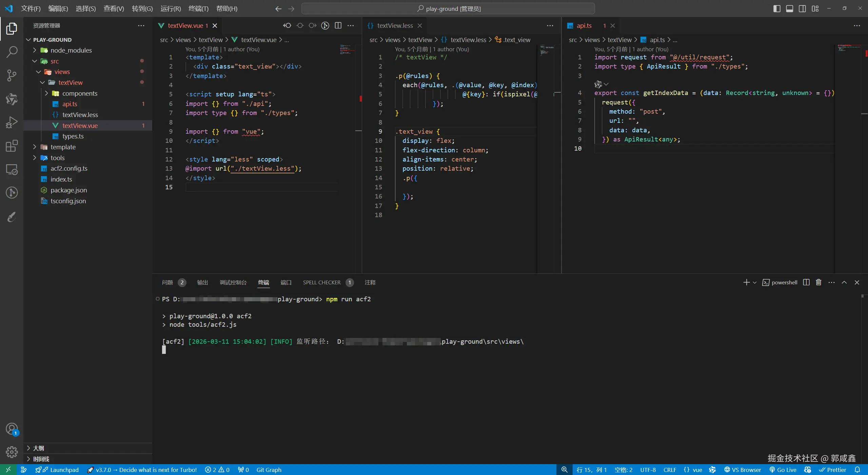Viewport: 868px width, 475px height.
Task: Open the Search view in activity bar
Action: [12, 52]
